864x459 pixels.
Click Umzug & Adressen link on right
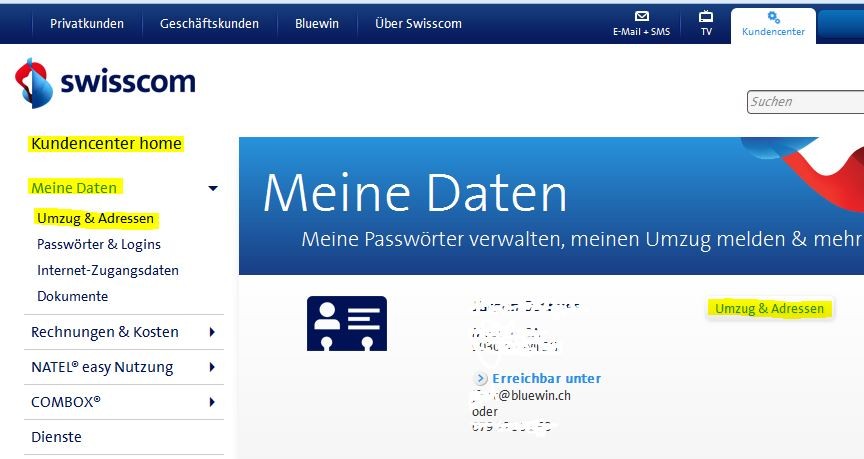[x=770, y=308]
